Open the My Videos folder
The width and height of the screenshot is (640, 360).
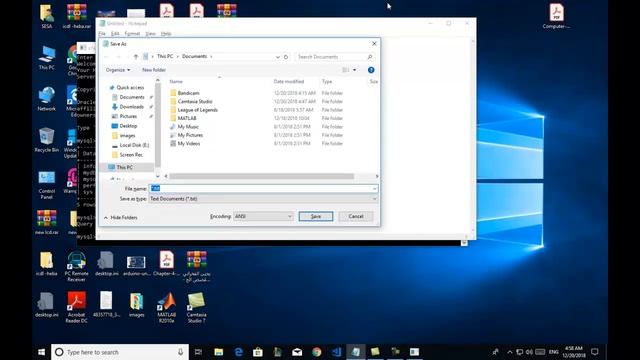[189, 143]
